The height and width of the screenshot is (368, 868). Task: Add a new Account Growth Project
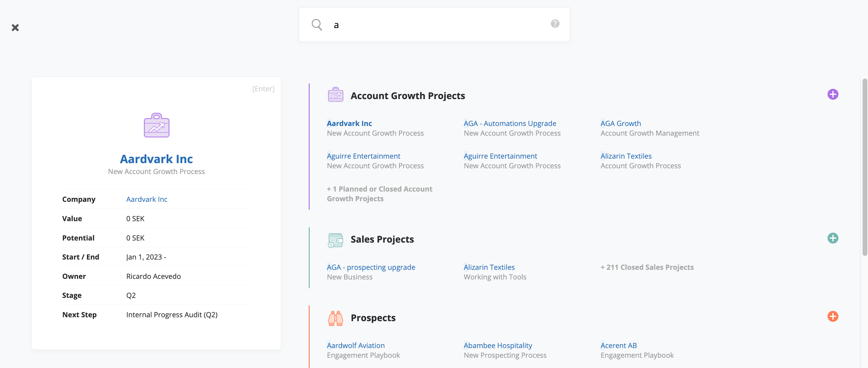pos(833,95)
